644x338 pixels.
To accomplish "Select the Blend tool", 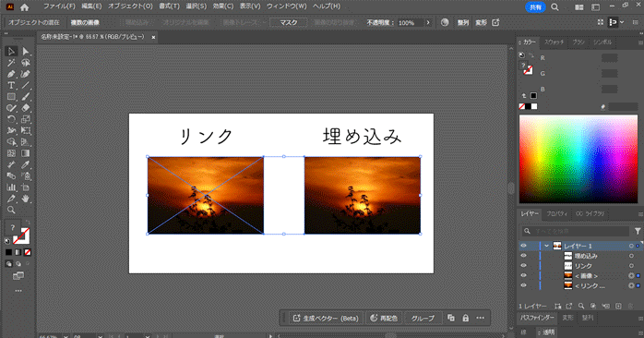I will (11, 176).
